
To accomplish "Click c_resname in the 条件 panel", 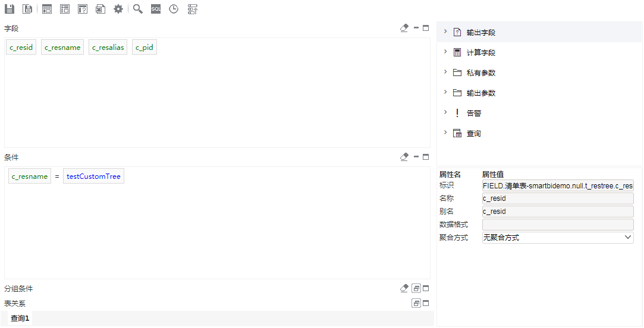I will coord(30,176).
